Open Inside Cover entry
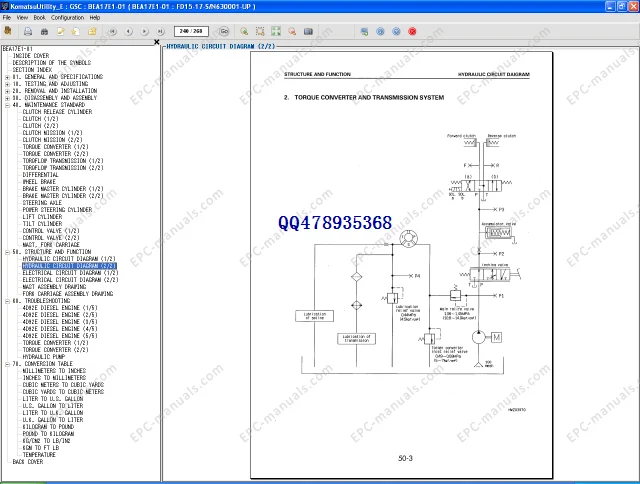 31,56
